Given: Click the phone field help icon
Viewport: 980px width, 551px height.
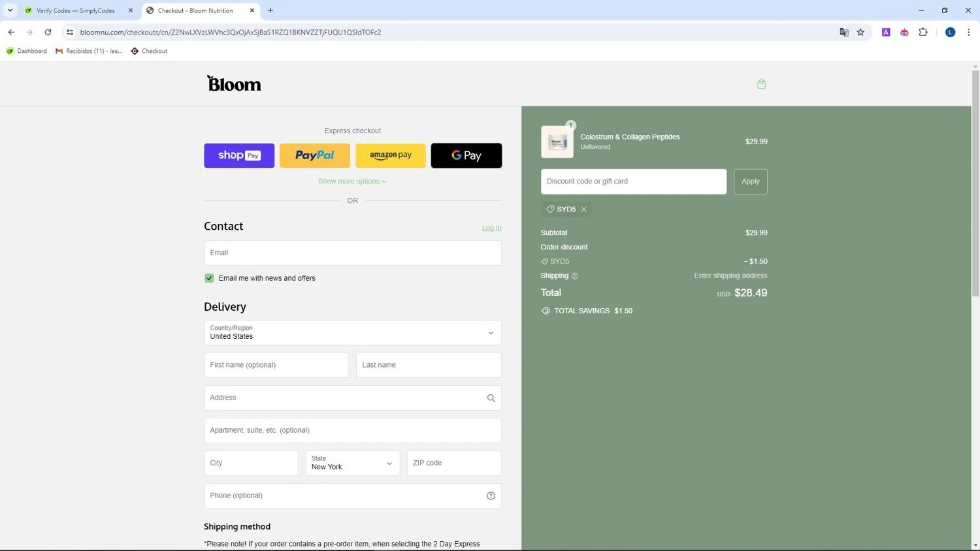Looking at the screenshot, I should [x=491, y=496].
